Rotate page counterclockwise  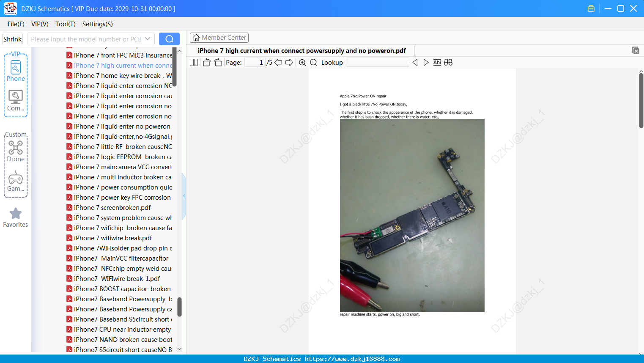(x=206, y=62)
